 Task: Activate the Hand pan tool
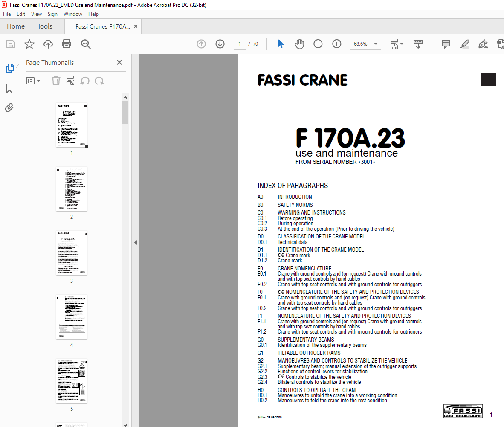pos(299,44)
